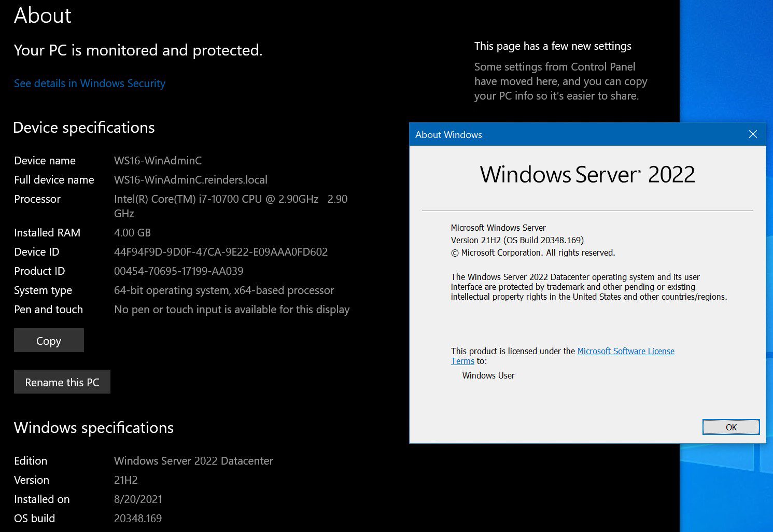This screenshot has width=773, height=532.
Task: Select Product ID 00454-70695-17199-AA039
Action: [x=179, y=271]
